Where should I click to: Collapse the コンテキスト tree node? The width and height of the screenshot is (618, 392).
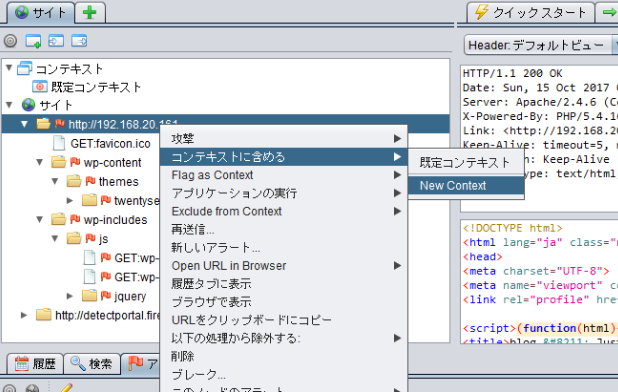[9, 68]
